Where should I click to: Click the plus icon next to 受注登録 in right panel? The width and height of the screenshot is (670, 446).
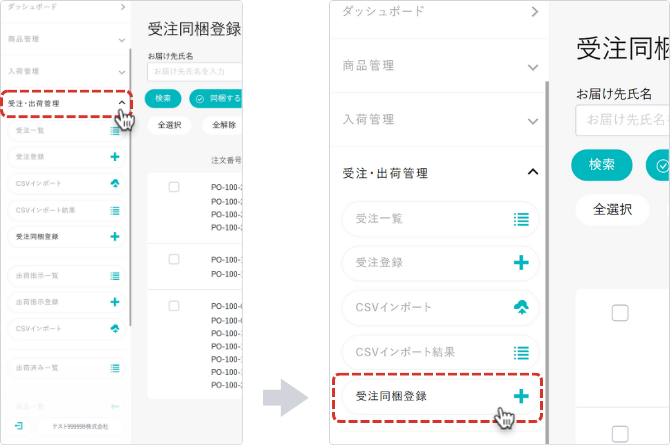(521, 263)
